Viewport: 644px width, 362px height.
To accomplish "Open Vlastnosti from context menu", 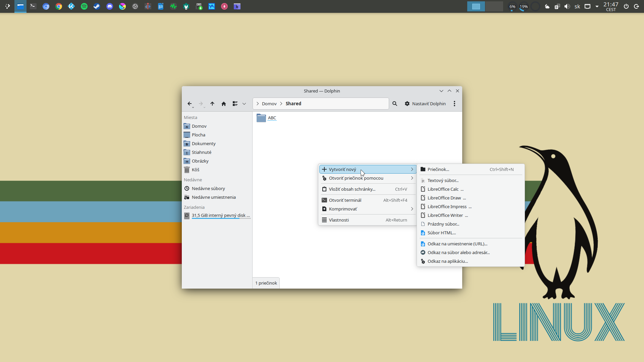I will [x=367, y=220].
